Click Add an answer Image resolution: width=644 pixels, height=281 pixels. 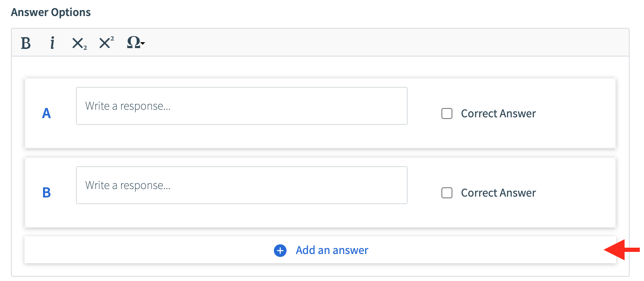pos(332,250)
